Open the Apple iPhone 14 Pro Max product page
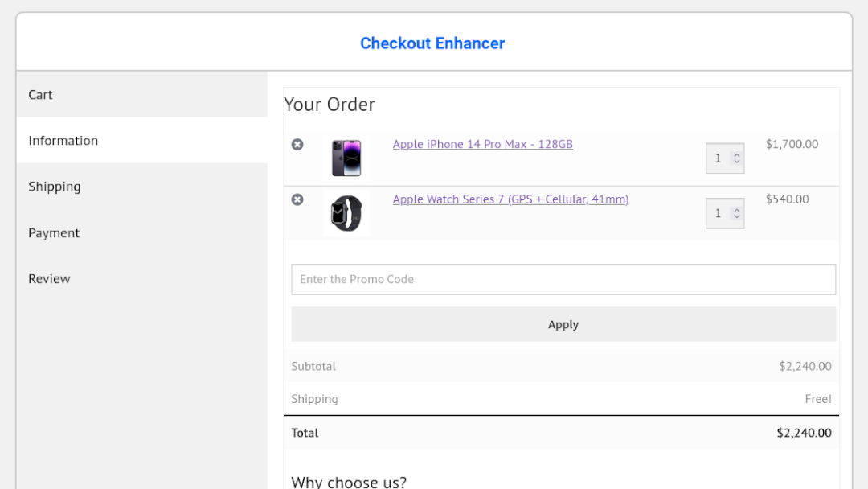 coord(482,144)
